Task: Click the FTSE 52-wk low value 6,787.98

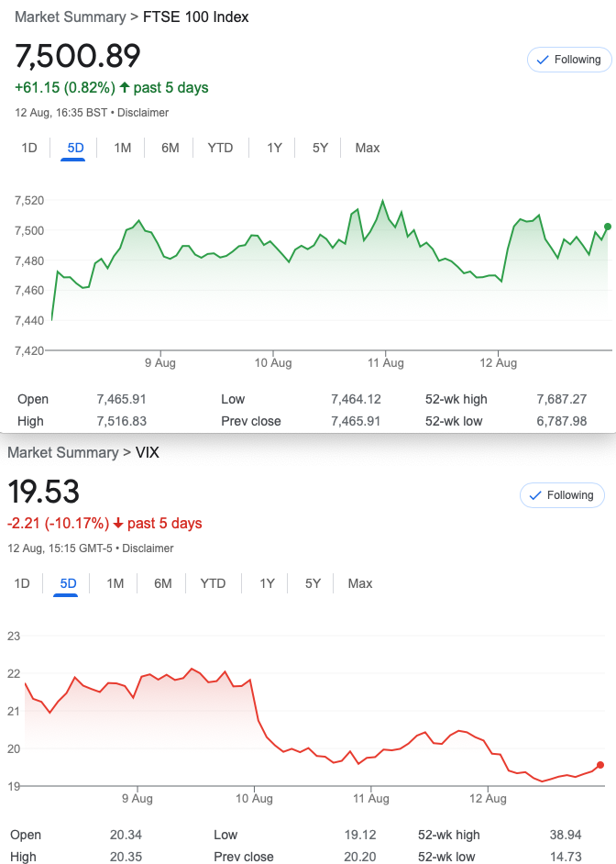Action: click(x=562, y=421)
